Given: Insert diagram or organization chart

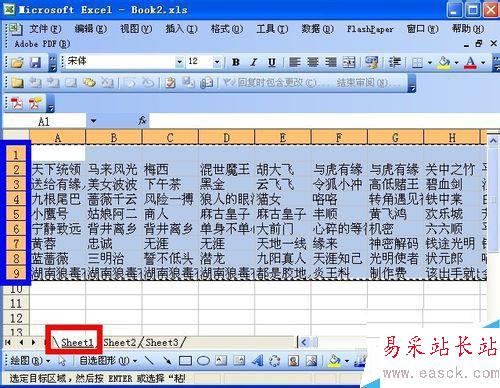Looking at the screenshot, I should pyautogui.click(x=275, y=361).
